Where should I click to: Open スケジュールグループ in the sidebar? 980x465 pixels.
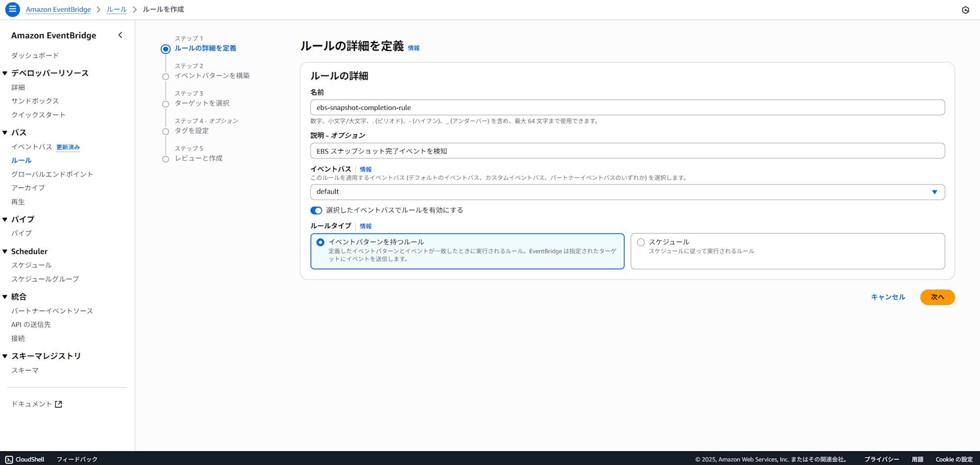pos(45,279)
